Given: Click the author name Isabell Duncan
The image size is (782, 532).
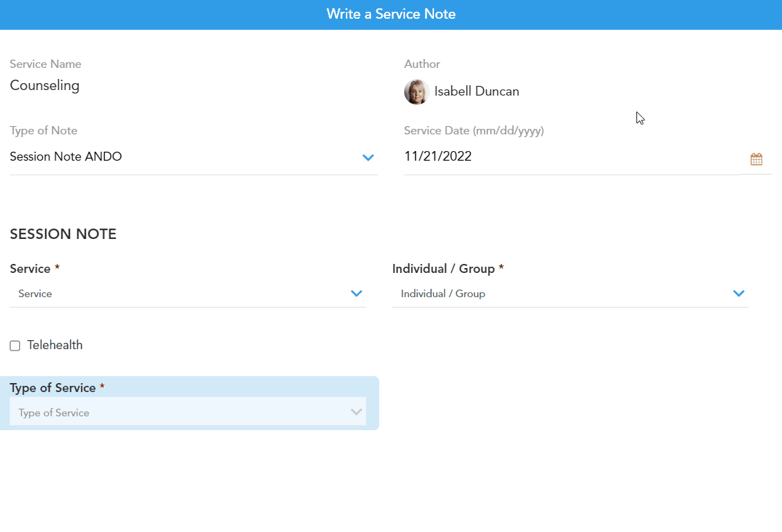Looking at the screenshot, I should click(x=476, y=91).
